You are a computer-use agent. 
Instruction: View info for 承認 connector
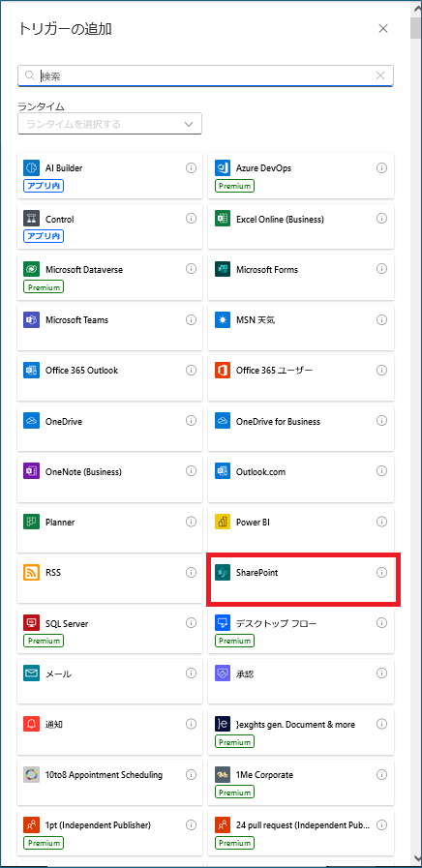click(x=381, y=673)
